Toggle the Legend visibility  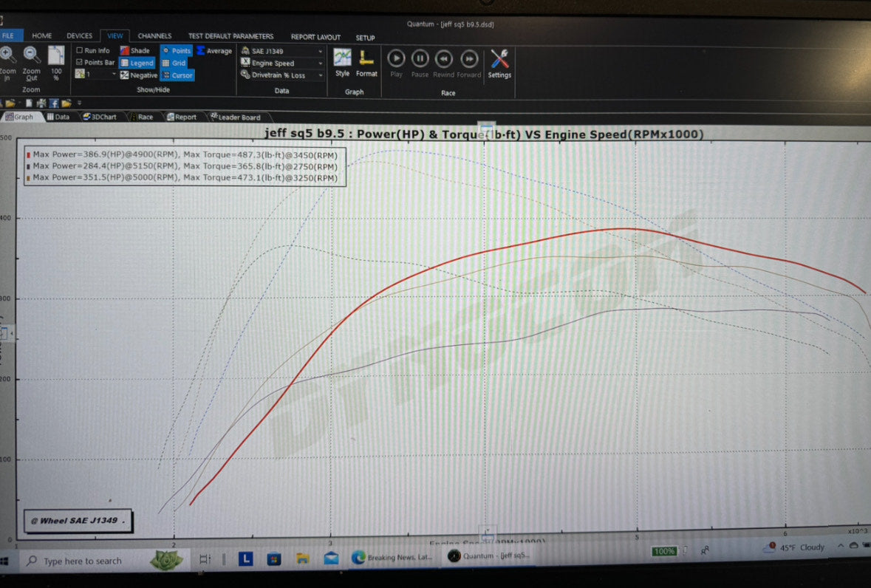coord(137,63)
